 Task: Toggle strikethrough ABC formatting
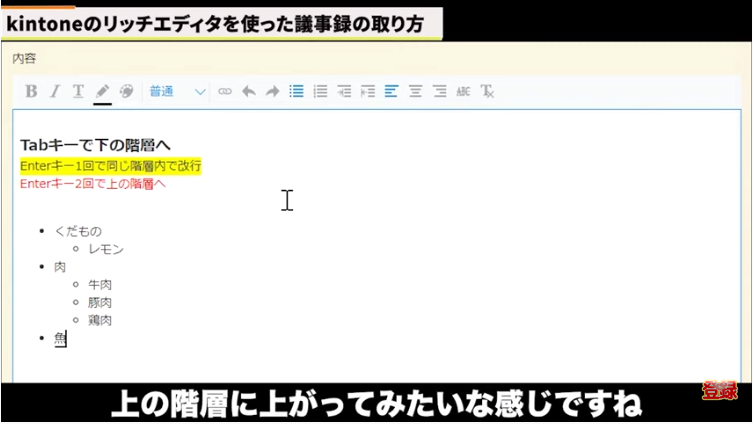[463, 91]
